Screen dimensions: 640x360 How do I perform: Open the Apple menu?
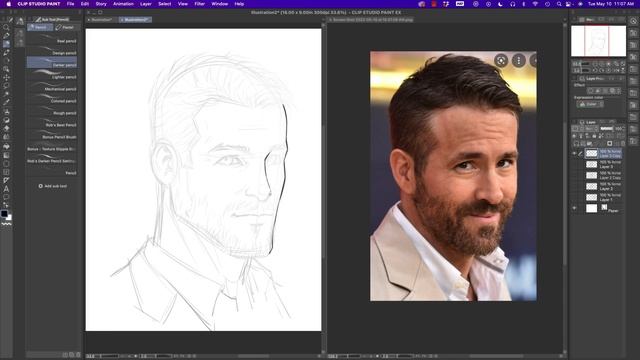[8, 4]
